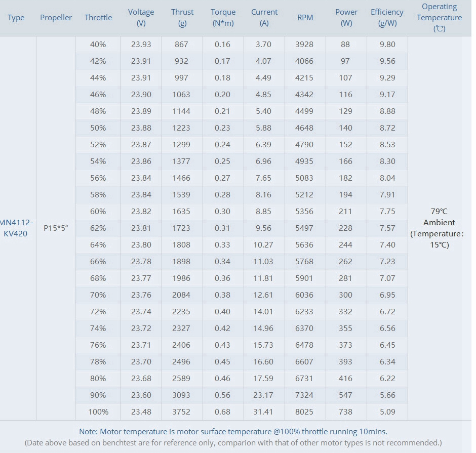This screenshot has height=453, width=476.
Task: Click the 8025 RPM value
Action: 304,411
